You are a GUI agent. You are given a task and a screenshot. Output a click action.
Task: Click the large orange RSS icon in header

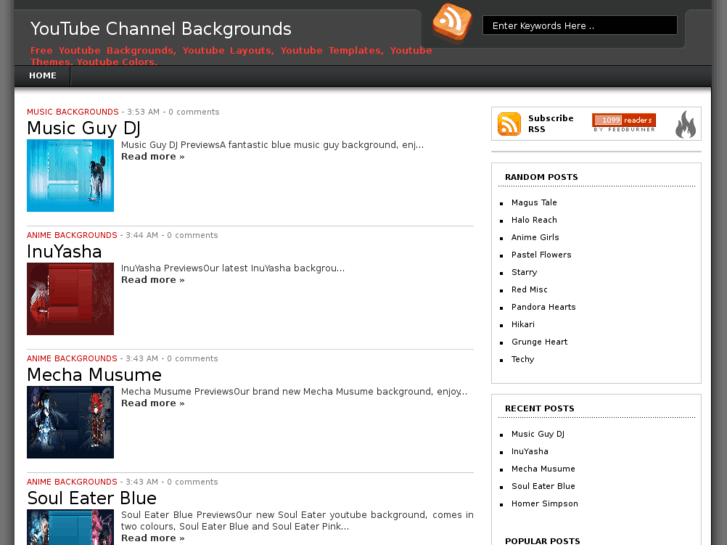click(x=452, y=22)
